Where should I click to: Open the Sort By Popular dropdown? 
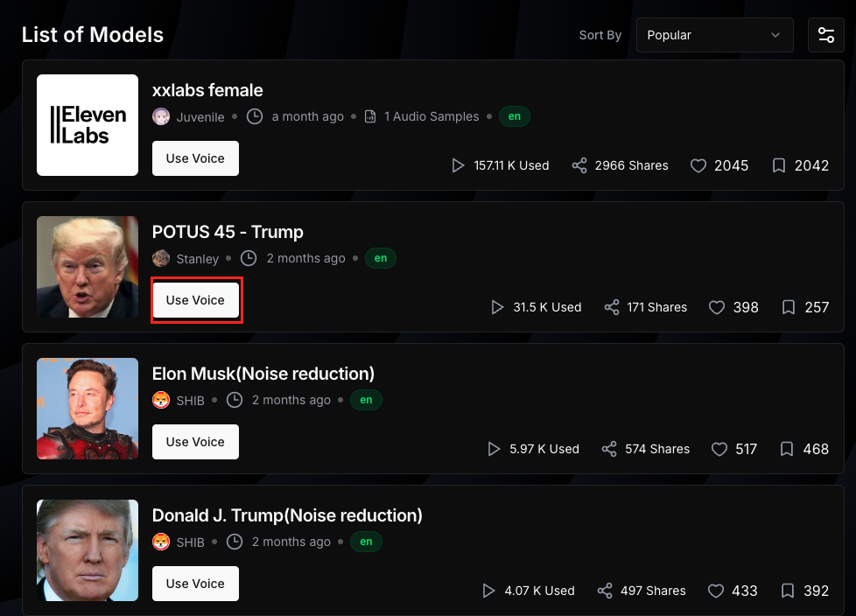714,35
